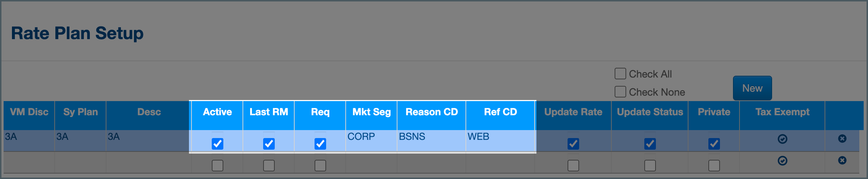Click the Mkt Seg column header

click(x=371, y=112)
